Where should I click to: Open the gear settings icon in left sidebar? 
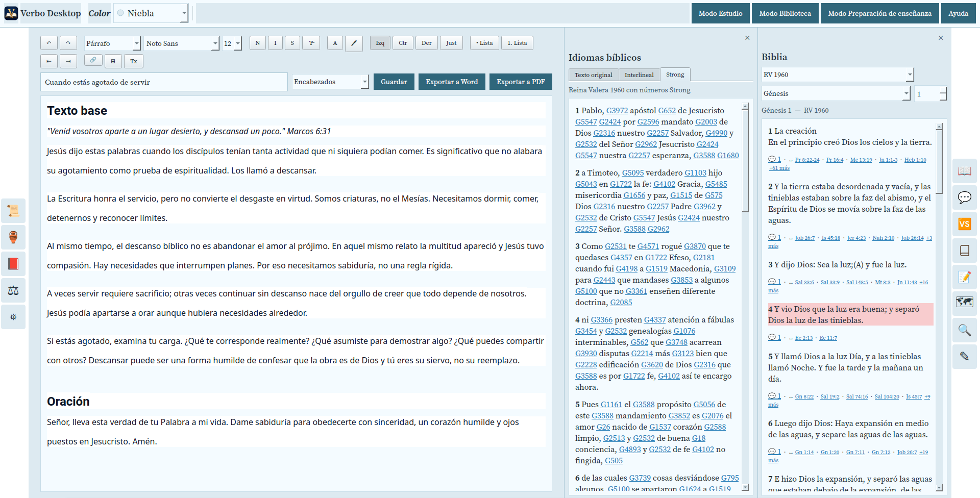pos(13,317)
